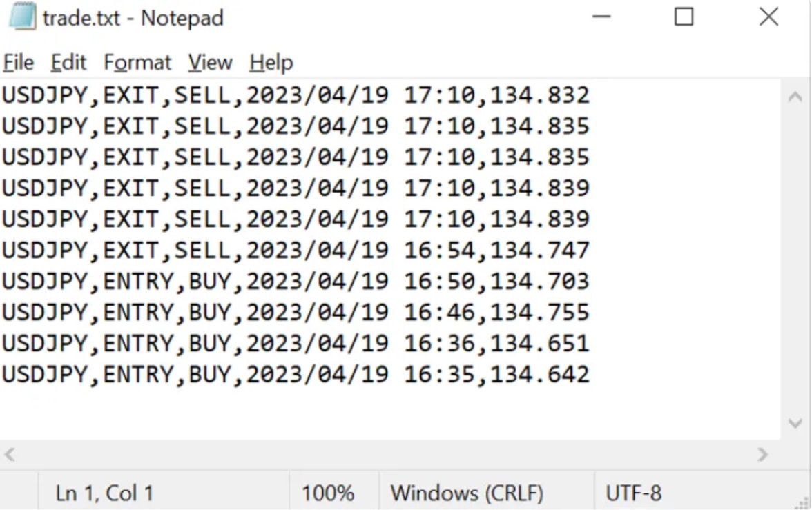Image resolution: width=812 pixels, height=510 pixels.
Task: Click the 100% zoom level in the status bar
Action: [x=327, y=493]
